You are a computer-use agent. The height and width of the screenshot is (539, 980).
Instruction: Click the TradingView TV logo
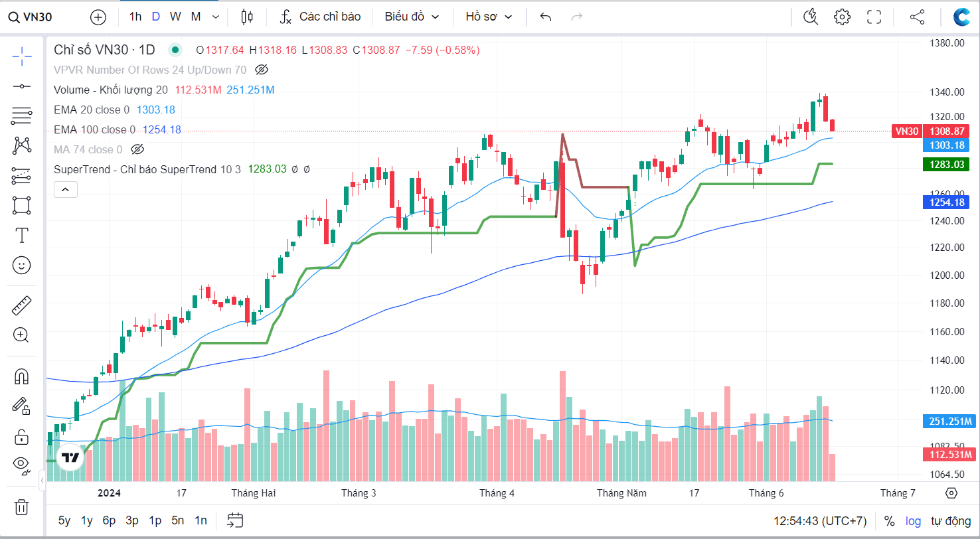(70, 457)
